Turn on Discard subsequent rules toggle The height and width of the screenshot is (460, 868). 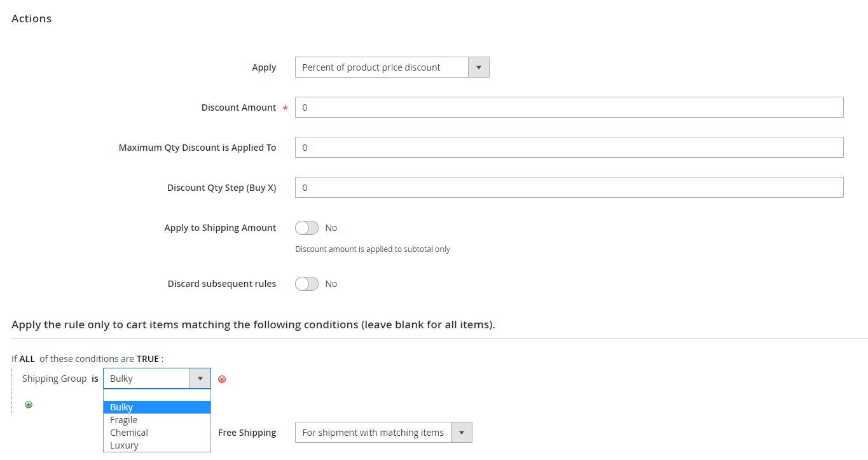click(307, 284)
